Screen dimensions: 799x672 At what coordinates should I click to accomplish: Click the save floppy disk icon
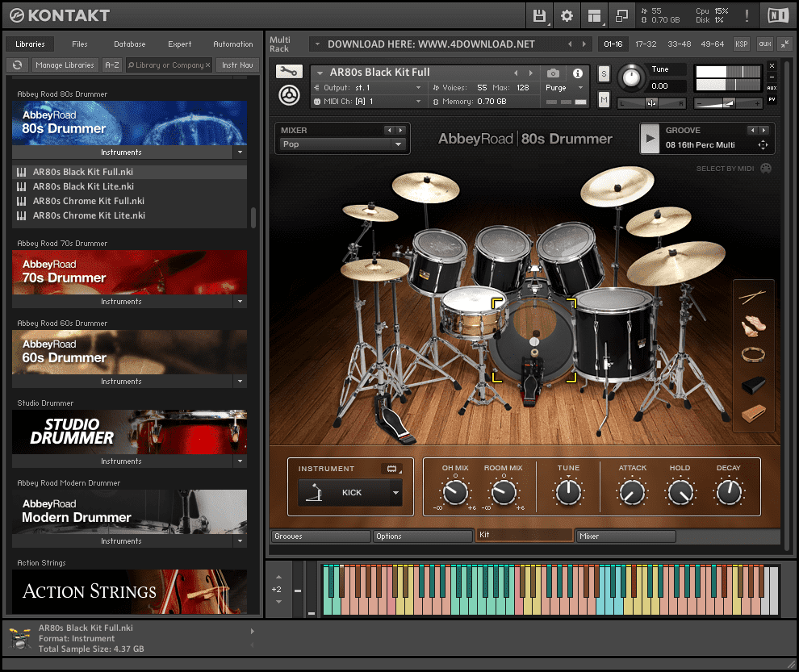pos(539,15)
